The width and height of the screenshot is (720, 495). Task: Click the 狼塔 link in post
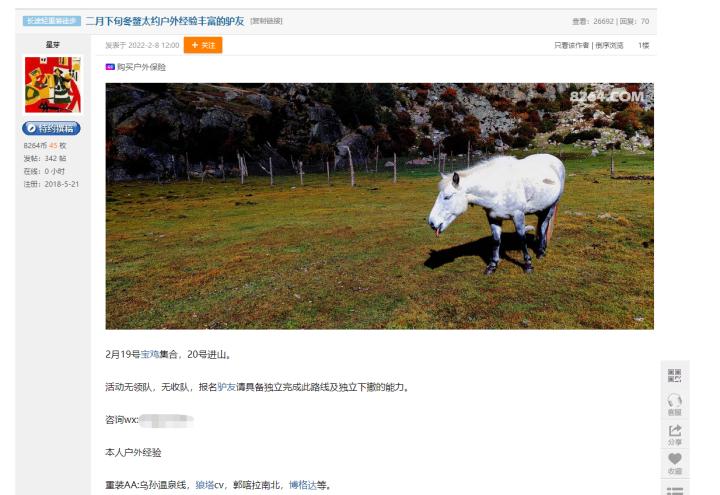(x=204, y=485)
